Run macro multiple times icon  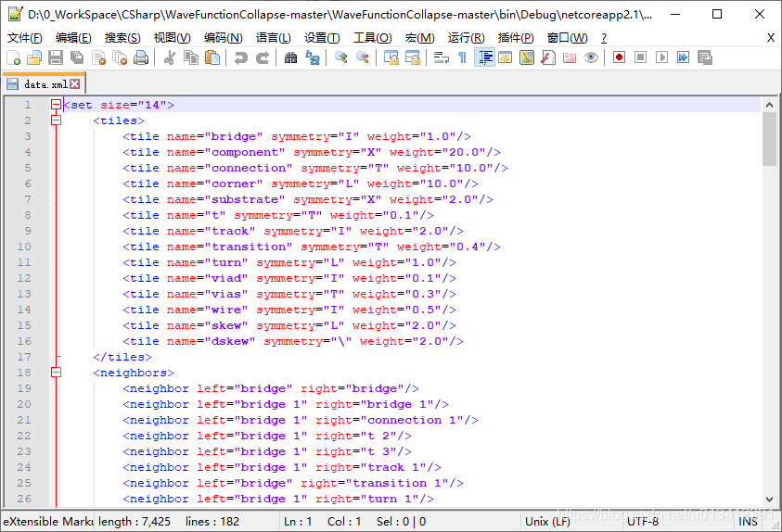coord(684,57)
